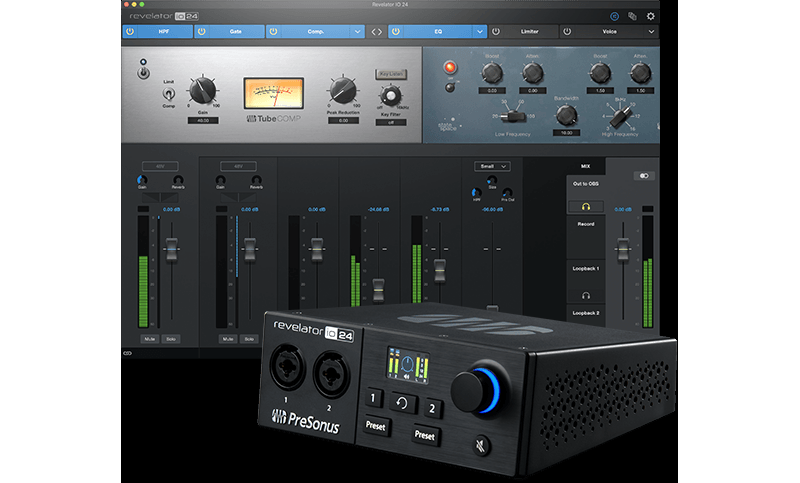Click the TubeCOMP Gain knob

click(203, 91)
